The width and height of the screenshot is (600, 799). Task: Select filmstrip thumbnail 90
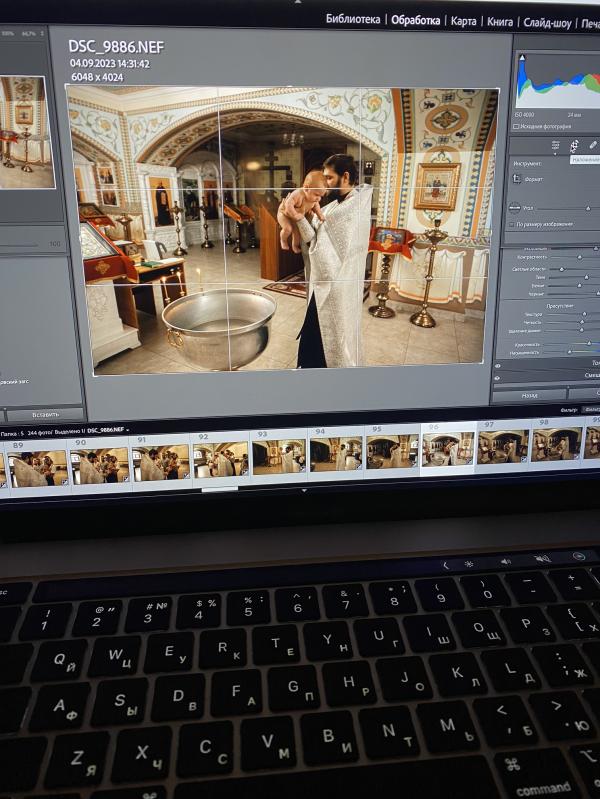click(x=99, y=466)
